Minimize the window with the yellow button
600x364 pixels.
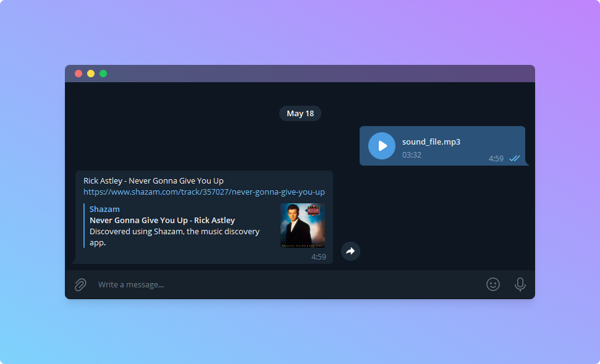coord(91,74)
